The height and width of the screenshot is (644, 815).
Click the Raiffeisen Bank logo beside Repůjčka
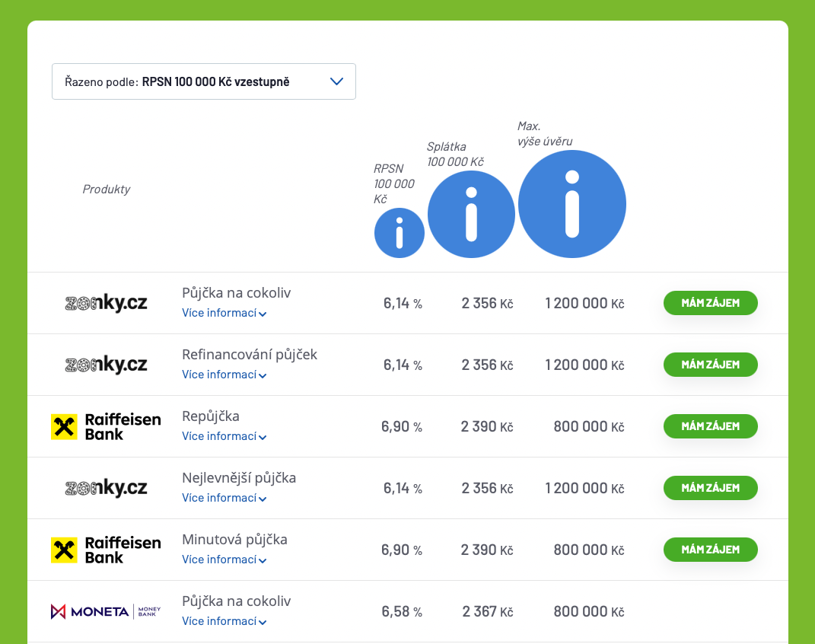click(106, 426)
